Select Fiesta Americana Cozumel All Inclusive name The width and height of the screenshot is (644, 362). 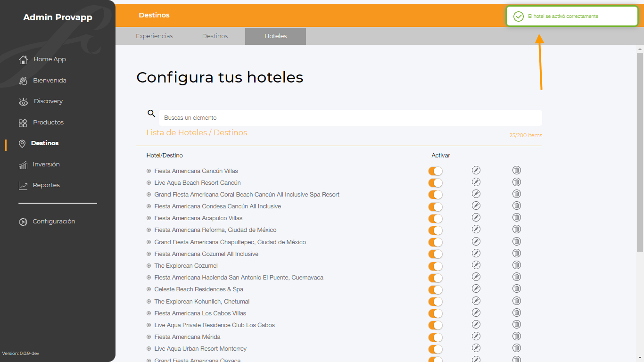coord(206,254)
